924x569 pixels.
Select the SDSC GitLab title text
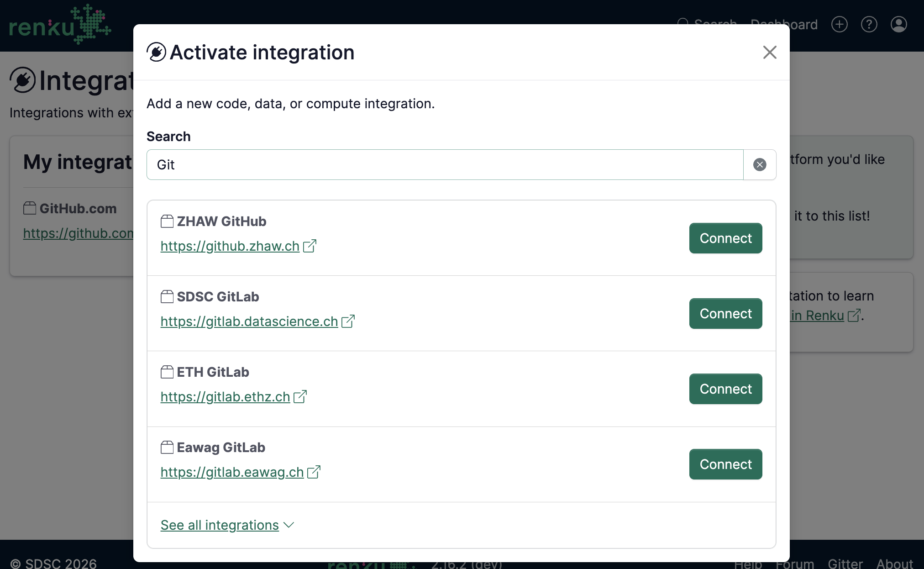point(218,297)
